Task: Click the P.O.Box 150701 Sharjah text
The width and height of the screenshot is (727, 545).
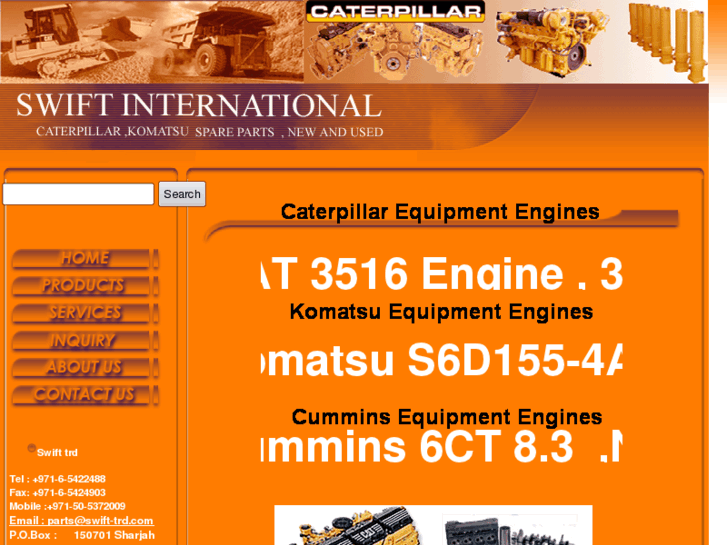Action: pyautogui.click(x=82, y=535)
